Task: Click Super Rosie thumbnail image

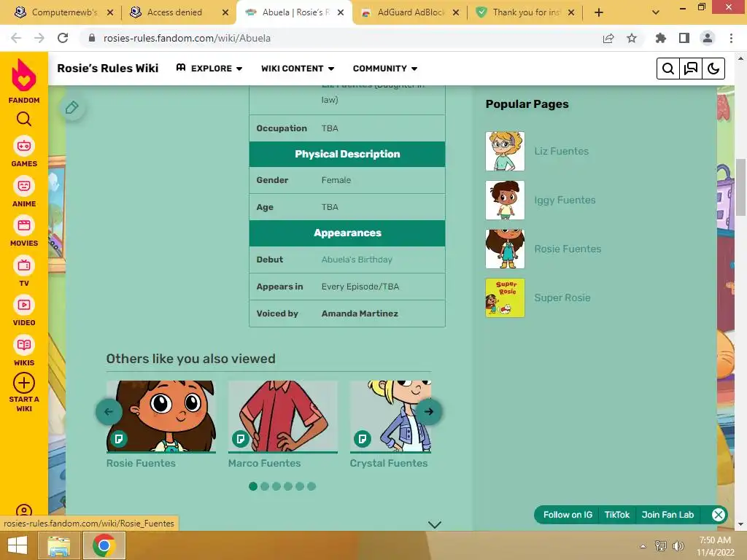Action: [505, 298]
